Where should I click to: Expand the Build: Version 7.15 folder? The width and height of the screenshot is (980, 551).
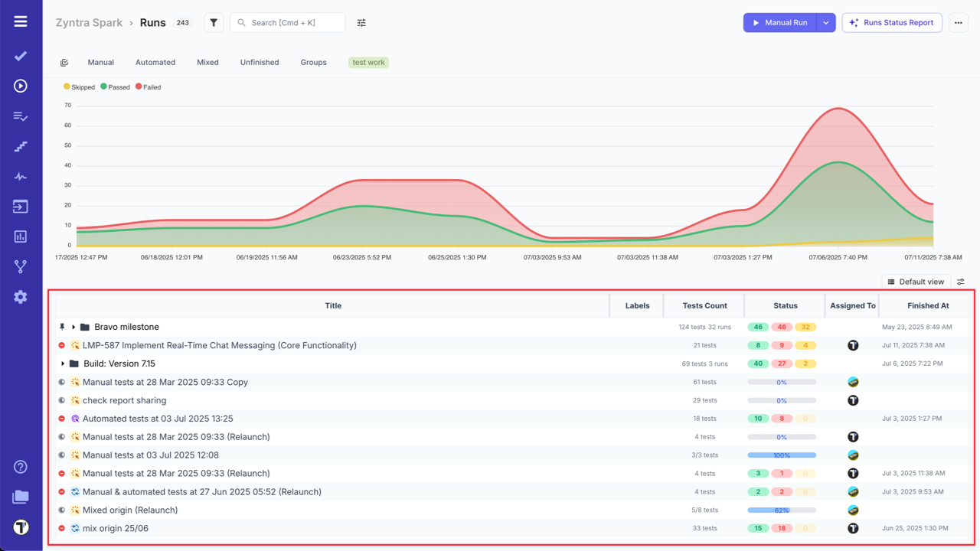[x=64, y=364]
